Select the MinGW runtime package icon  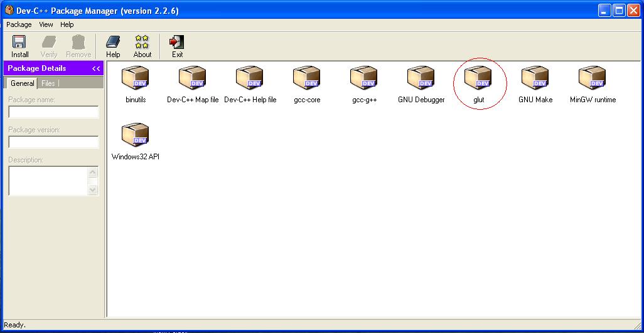pyautogui.click(x=593, y=78)
